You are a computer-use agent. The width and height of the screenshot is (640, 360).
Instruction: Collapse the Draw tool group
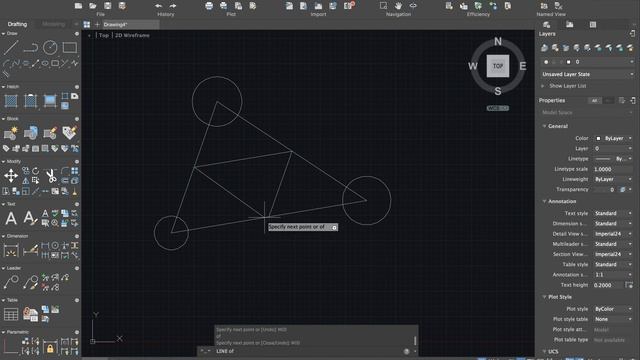tap(3, 34)
